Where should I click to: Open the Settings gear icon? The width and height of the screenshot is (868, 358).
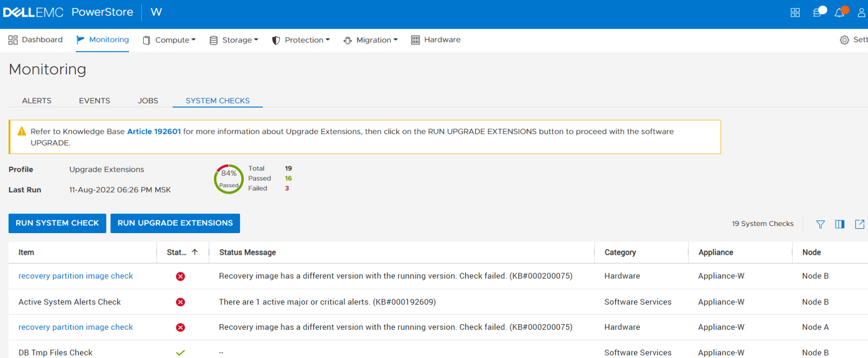click(x=845, y=40)
